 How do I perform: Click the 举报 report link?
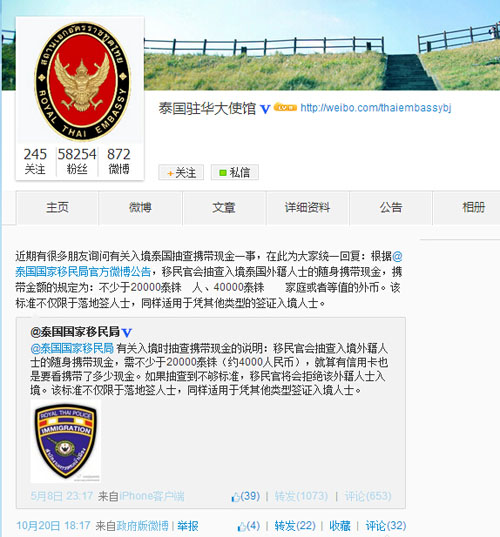click(188, 526)
